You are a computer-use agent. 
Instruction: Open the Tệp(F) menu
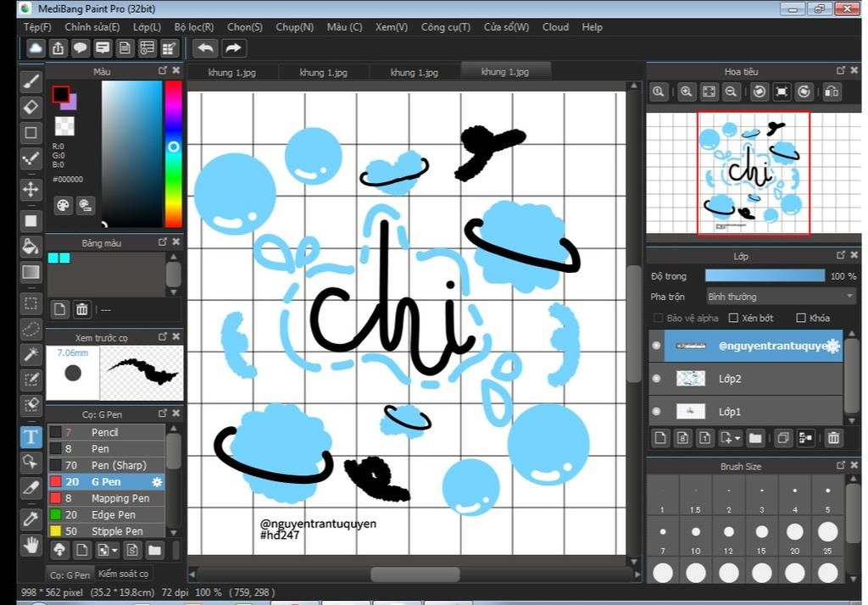[x=37, y=27]
